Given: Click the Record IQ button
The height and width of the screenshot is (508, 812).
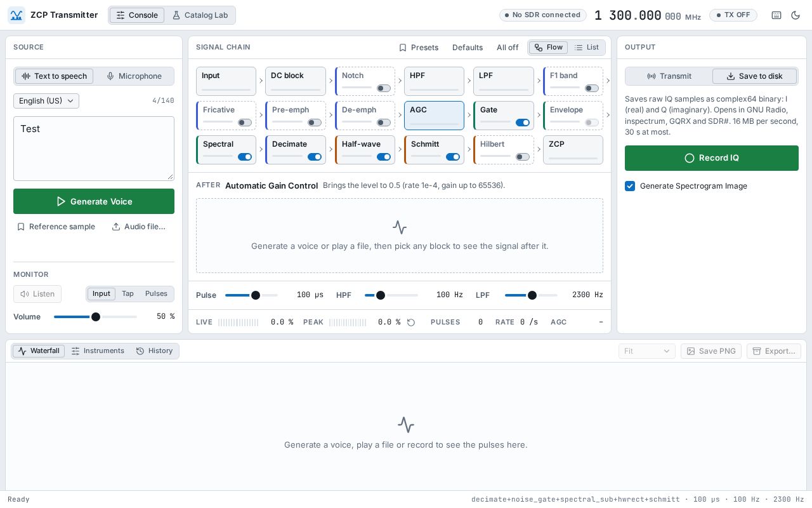Looking at the screenshot, I should 712,158.
